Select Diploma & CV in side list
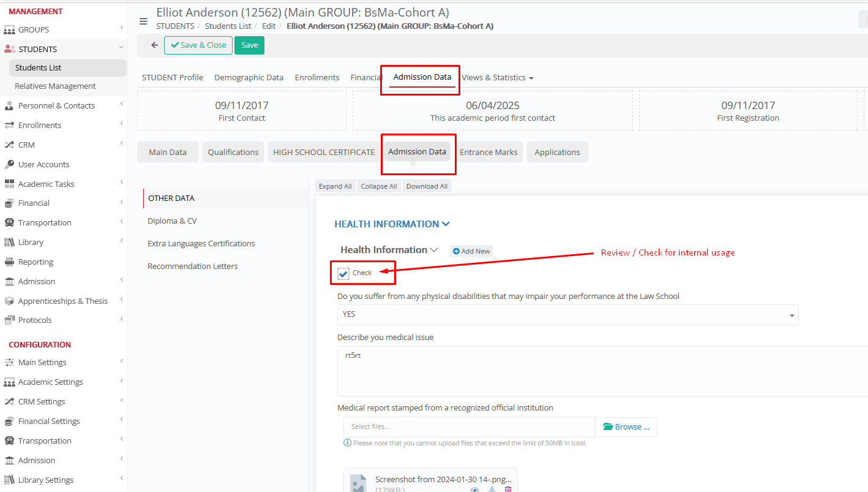The width and height of the screenshot is (868, 492). (172, 221)
